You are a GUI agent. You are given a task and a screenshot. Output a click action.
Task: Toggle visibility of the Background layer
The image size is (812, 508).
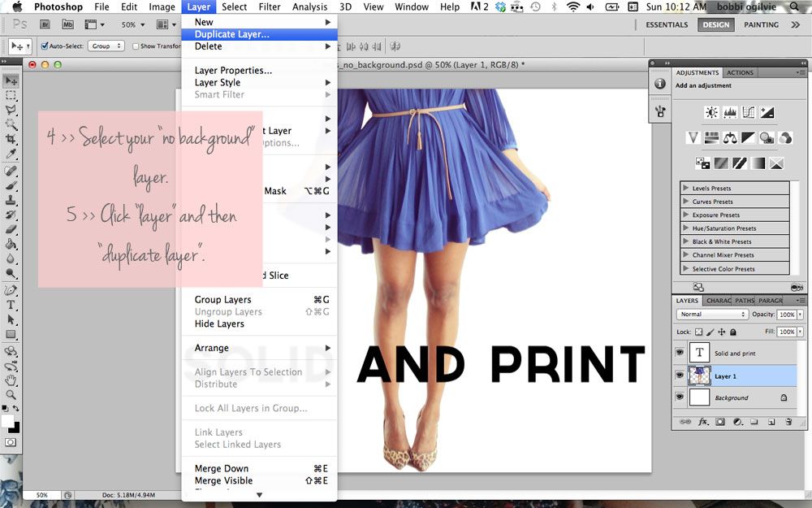pyautogui.click(x=680, y=397)
